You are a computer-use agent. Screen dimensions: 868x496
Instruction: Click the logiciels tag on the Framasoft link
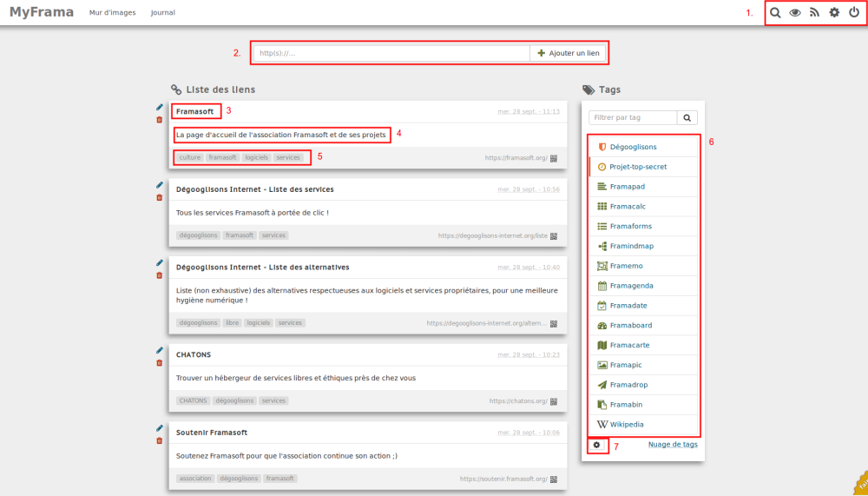click(x=256, y=157)
